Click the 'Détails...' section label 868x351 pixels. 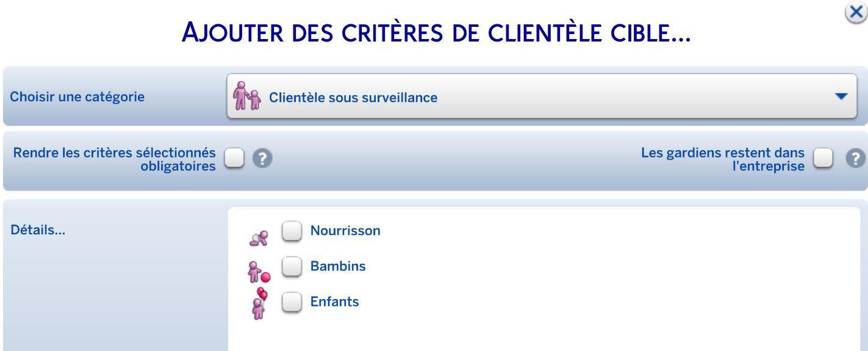click(x=38, y=230)
